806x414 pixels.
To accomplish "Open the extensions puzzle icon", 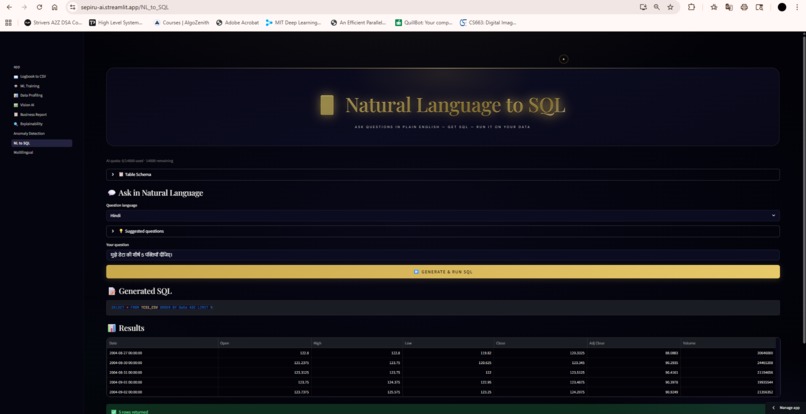I will pos(691,7).
